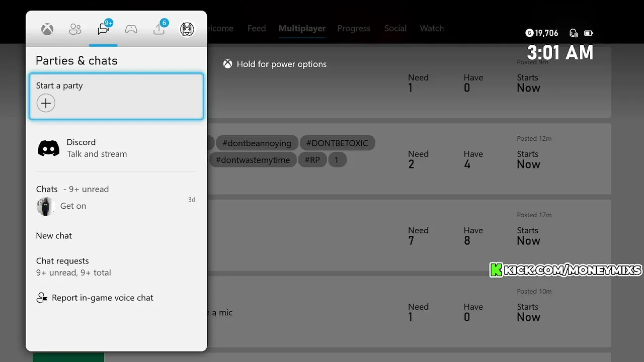Viewport: 644px width, 362px height.
Task: Click Have 8 in the 17m post
Action: (473, 236)
